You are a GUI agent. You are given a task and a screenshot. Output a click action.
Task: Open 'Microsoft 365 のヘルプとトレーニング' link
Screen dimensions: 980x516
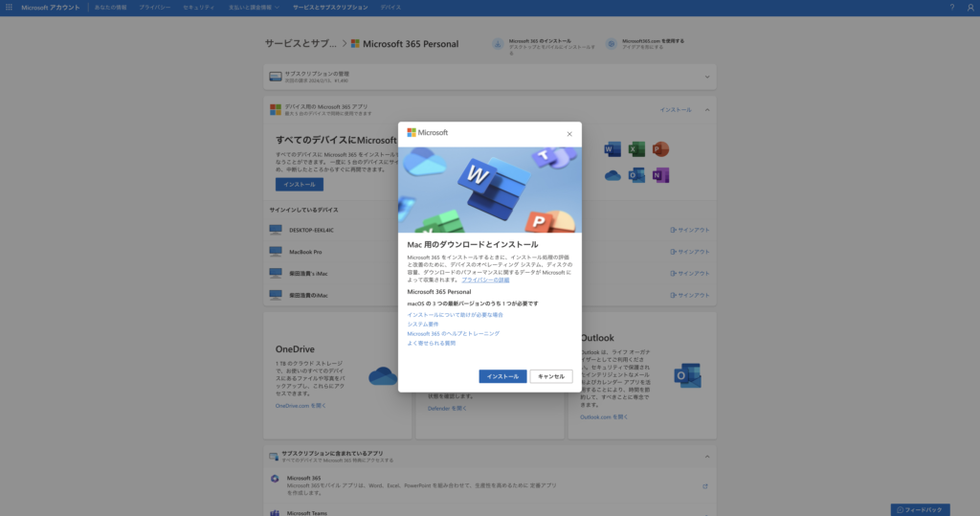pyautogui.click(x=453, y=333)
